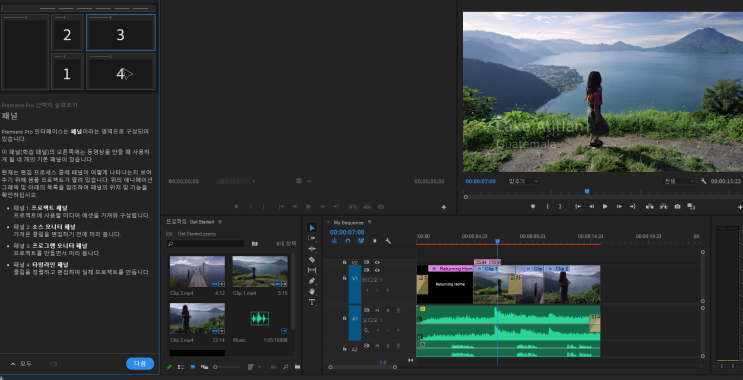
Task: Toggle project writable pencil icon
Action: tap(170, 367)
